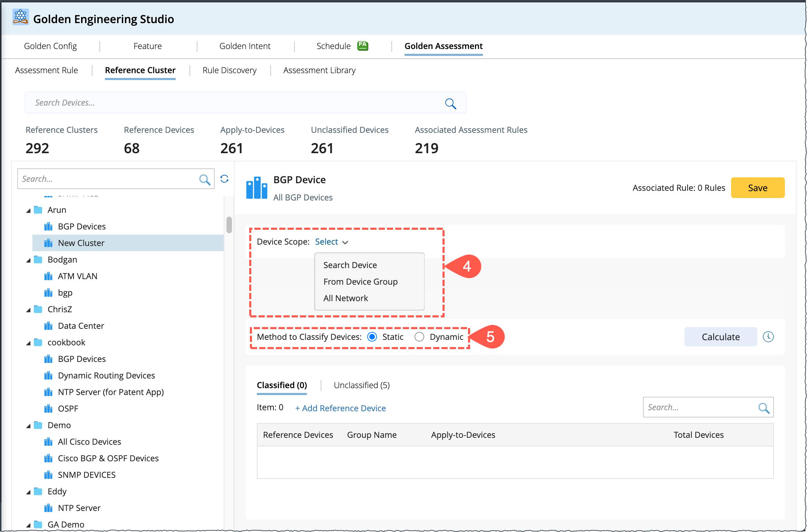Click the PA badge next to Schedule
The height and width of the screenshot is (532, 807).
pos(362,46)
